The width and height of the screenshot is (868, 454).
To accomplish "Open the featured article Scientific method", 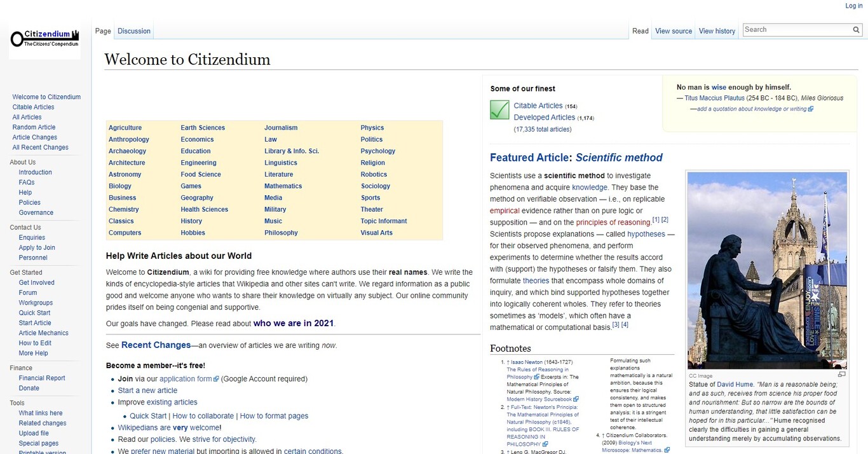I will pyautogui.click(x=619, y=157).
